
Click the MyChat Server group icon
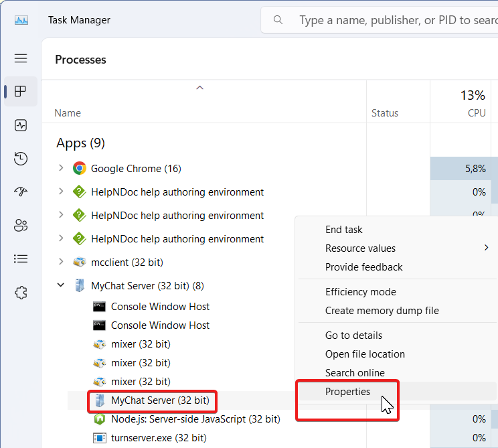coord(80,285)
